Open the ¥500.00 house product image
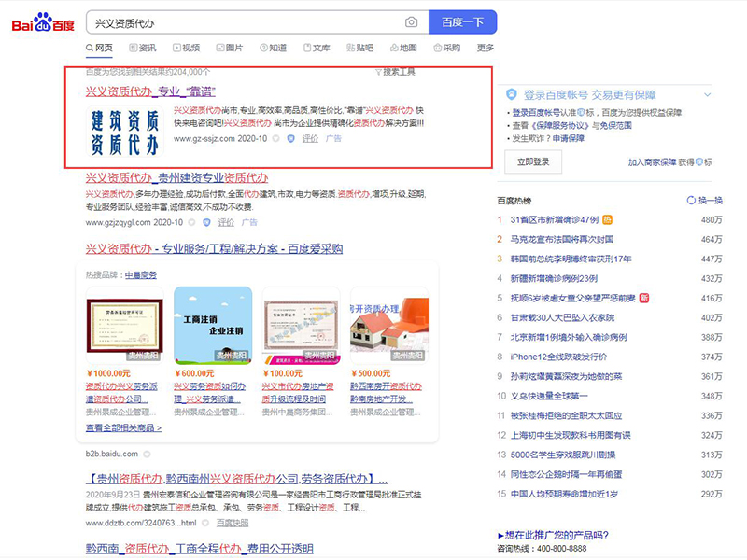The image size is (747, 560). (x=389, y=326)
